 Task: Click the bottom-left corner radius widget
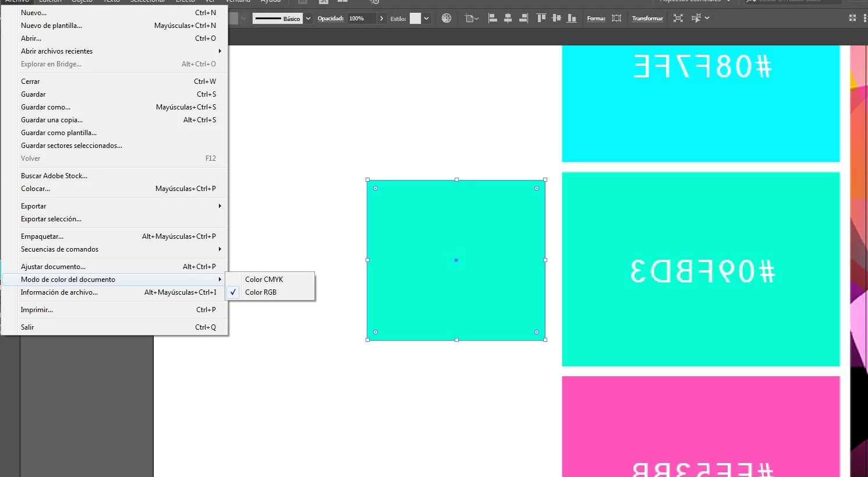[x=375, y=332]
